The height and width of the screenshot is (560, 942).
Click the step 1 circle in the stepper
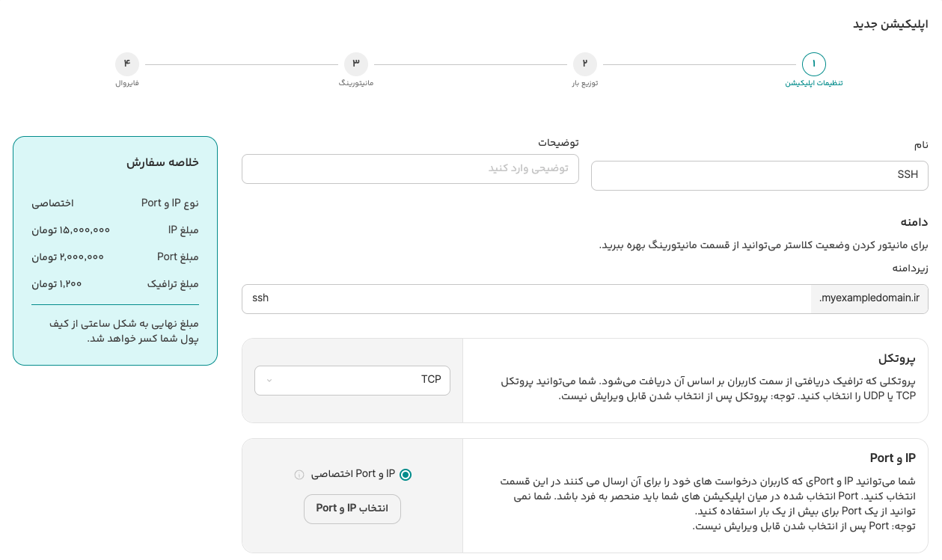[813, 64]
